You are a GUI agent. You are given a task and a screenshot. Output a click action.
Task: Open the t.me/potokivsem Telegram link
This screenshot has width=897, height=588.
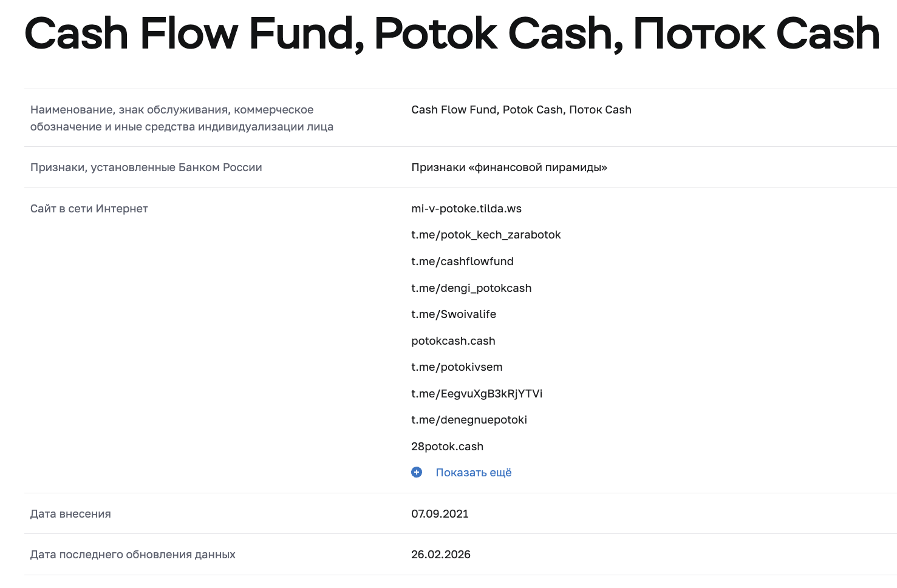click(x=457, y=367)
